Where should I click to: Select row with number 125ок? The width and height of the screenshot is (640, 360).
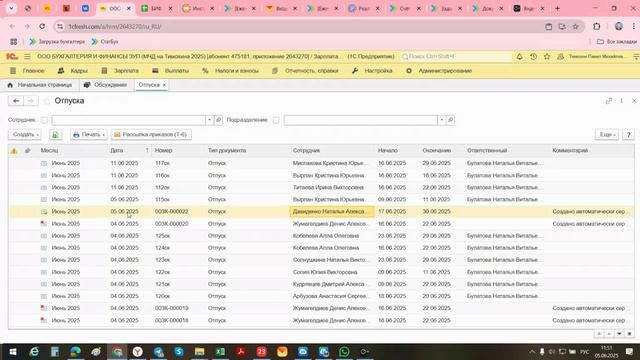[321, 236]
